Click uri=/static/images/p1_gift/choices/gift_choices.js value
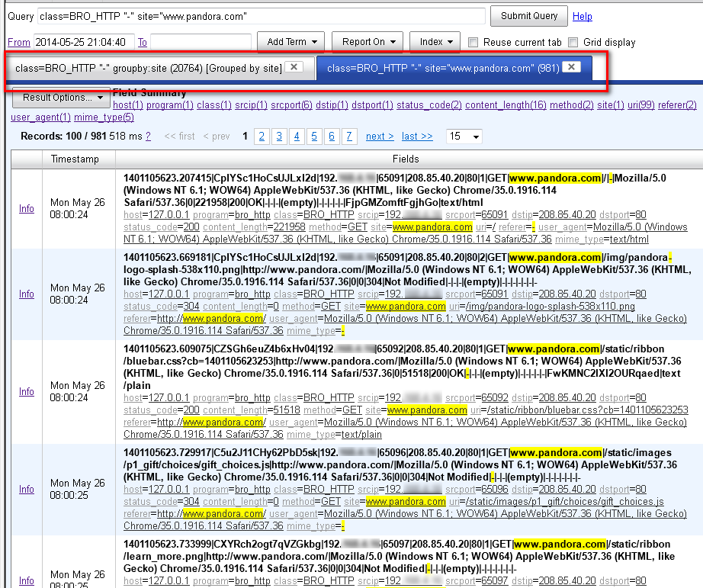 coord(564,501)
